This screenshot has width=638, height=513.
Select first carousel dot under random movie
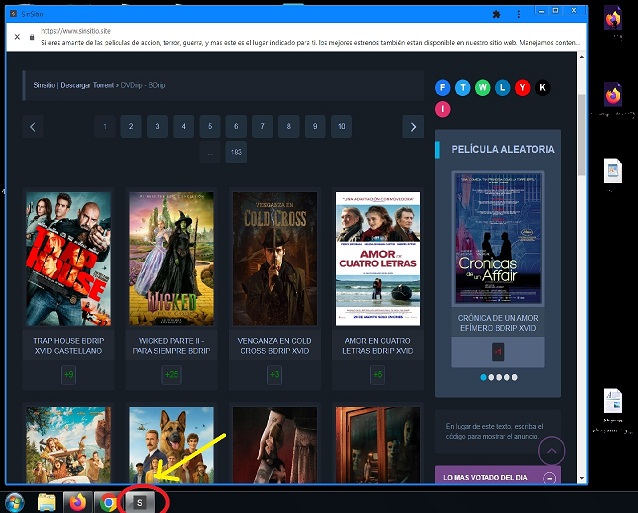click(485, 377)
